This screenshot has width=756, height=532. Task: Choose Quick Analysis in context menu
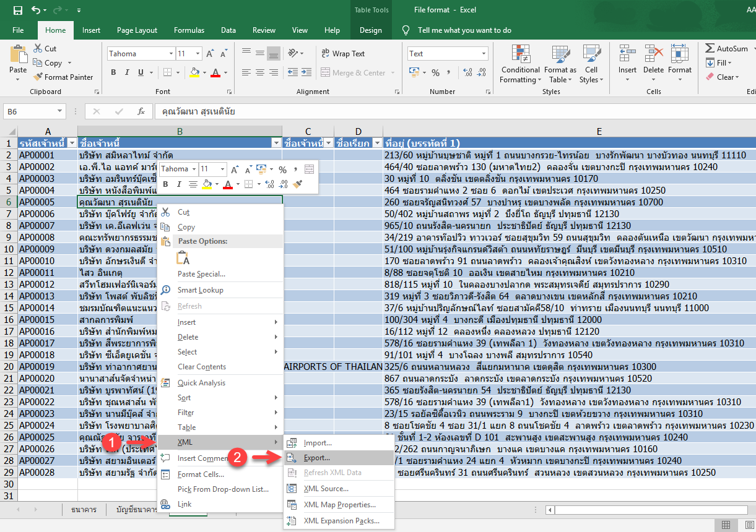tap(220, 383)
